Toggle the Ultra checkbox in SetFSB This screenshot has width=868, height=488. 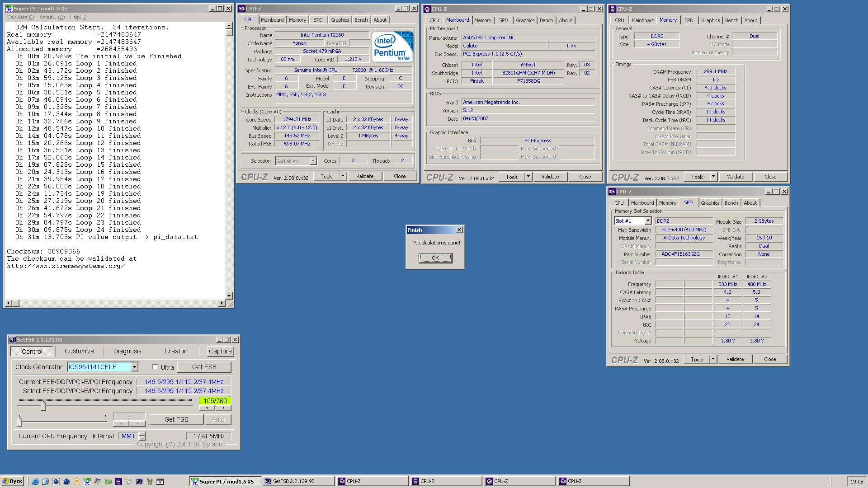(x=155, y=367)
